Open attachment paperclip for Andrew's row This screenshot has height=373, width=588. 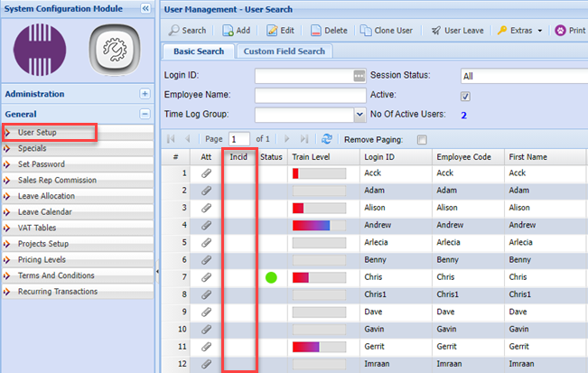click(x=206, y=225)
